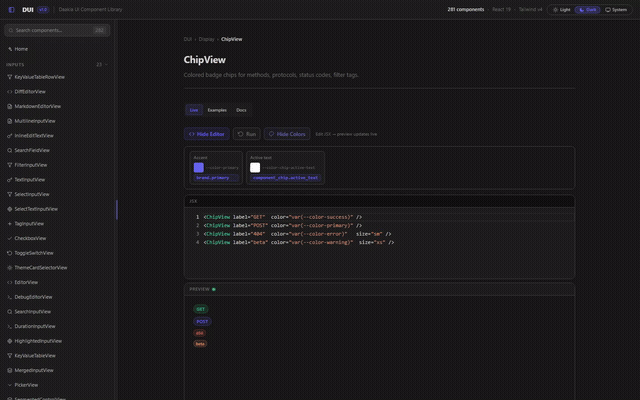Go to Display in the breadcrumb
Screen dimensions: 640x400
(x=207, y=39)
